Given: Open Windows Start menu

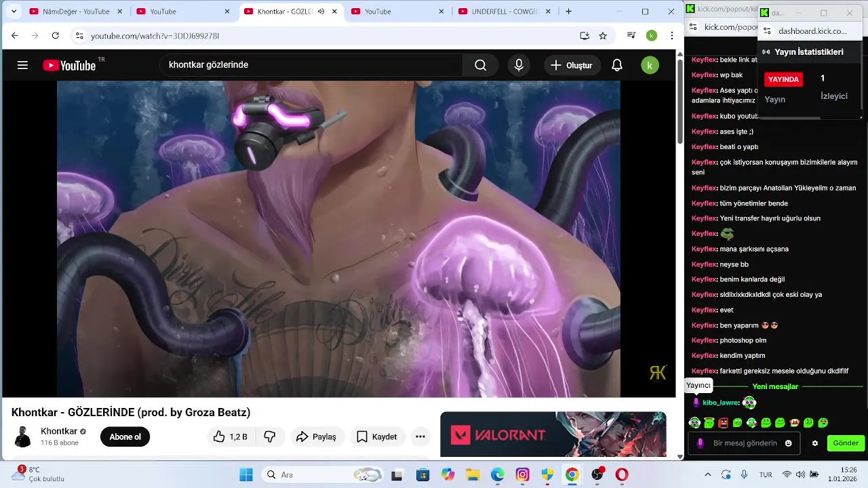Looking at the screenshot, I should pos(246,474).
